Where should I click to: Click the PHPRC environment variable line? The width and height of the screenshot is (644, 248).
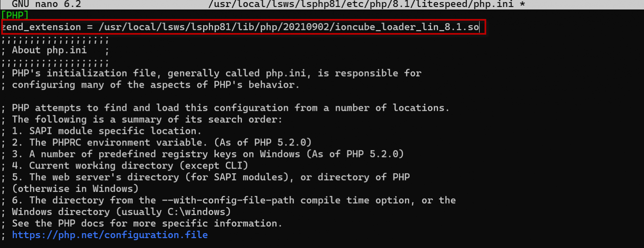[x=156, y=143]
